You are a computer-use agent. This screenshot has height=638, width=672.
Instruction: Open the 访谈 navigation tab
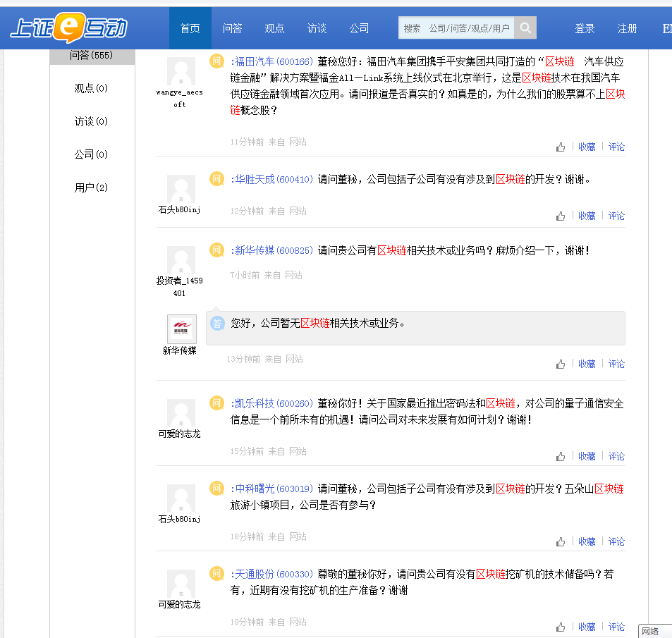(317, 28)
